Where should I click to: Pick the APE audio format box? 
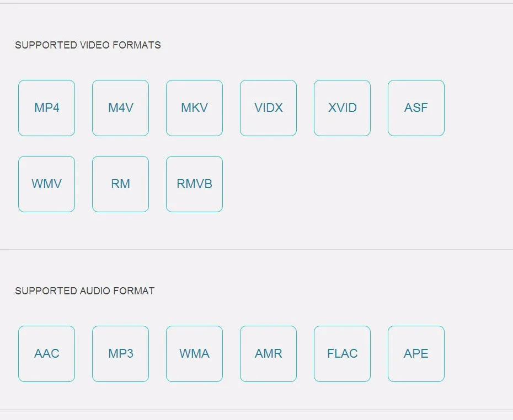[416, 354]
